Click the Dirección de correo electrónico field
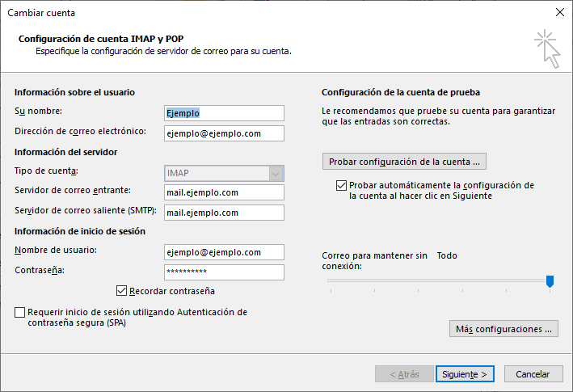573x392 pixels. click(224, 133)
